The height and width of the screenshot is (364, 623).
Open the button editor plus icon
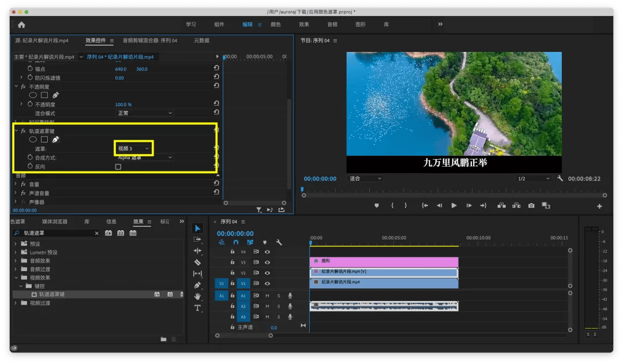click(x=599, y=207)
